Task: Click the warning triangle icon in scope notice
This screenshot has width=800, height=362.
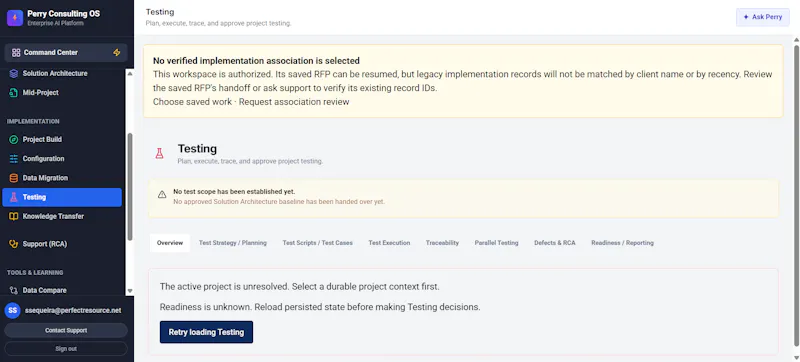Action: [162, 194]
